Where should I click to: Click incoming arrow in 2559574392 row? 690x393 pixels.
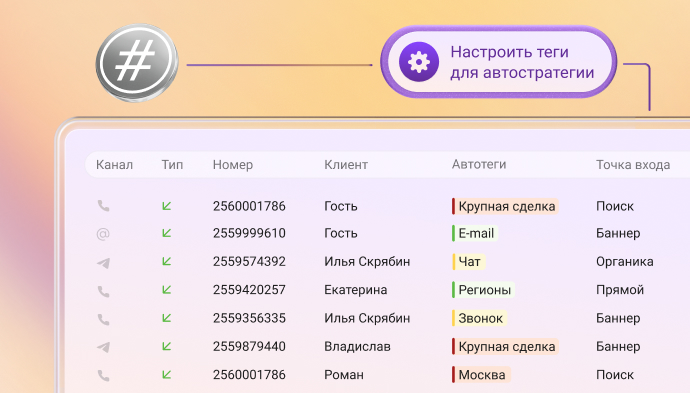[x=166, y=261]
